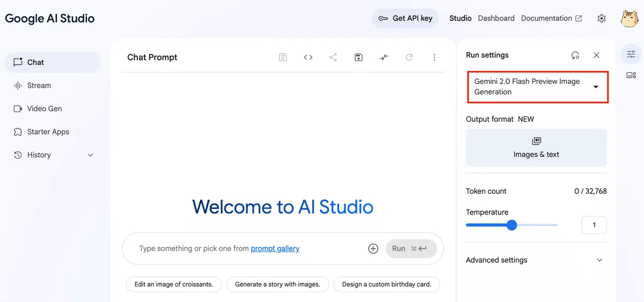Click the insert plus icon in the prompt box
Viewport: 644px width, 302px height.
[x=373, y=248]
